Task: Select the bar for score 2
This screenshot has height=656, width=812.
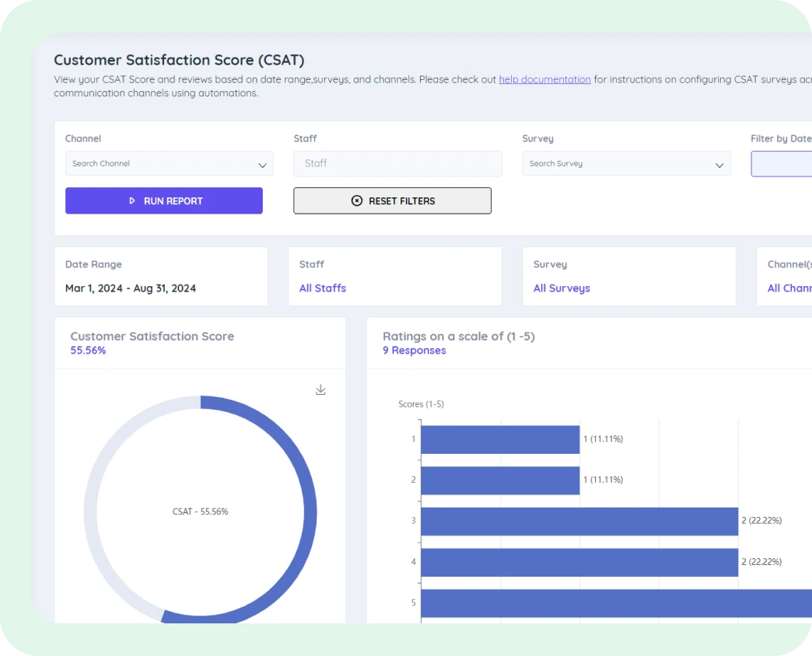Action: click(x=500, y=480)
